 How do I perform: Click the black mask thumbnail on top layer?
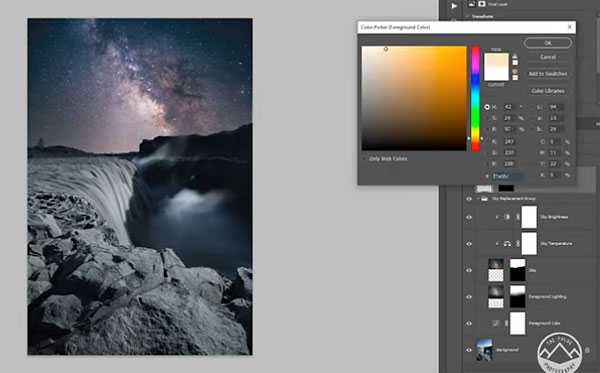click(506, 188)
